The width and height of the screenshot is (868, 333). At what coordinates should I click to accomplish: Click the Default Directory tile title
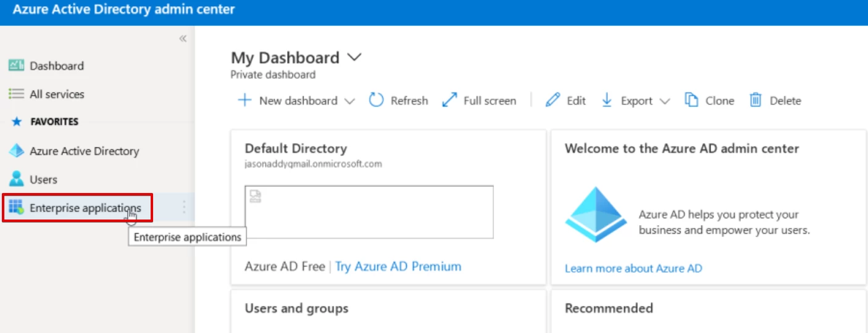point(296,149)
